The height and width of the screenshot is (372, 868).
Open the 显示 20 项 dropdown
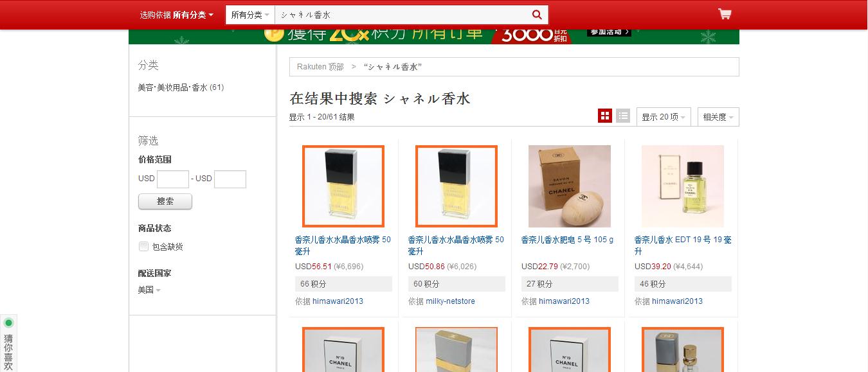point(664,117)
